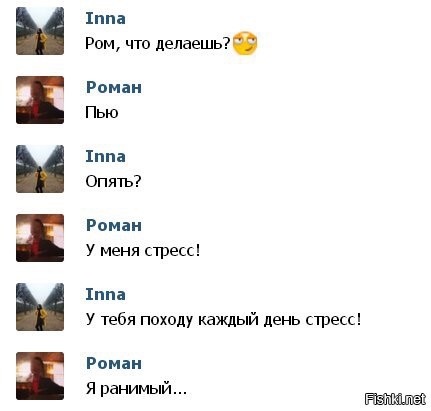The image size is (431, 411).
Task: Select the message text 'Пью'
Action: (x=102, y=112)
